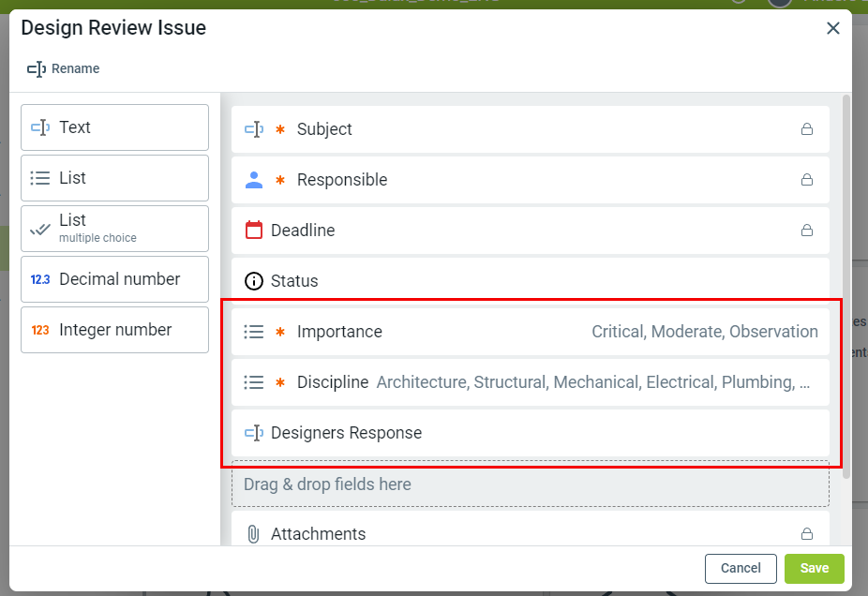Choose the multiple choice List field type
This screenshot has height=596, width=868.
coord(114,229)
